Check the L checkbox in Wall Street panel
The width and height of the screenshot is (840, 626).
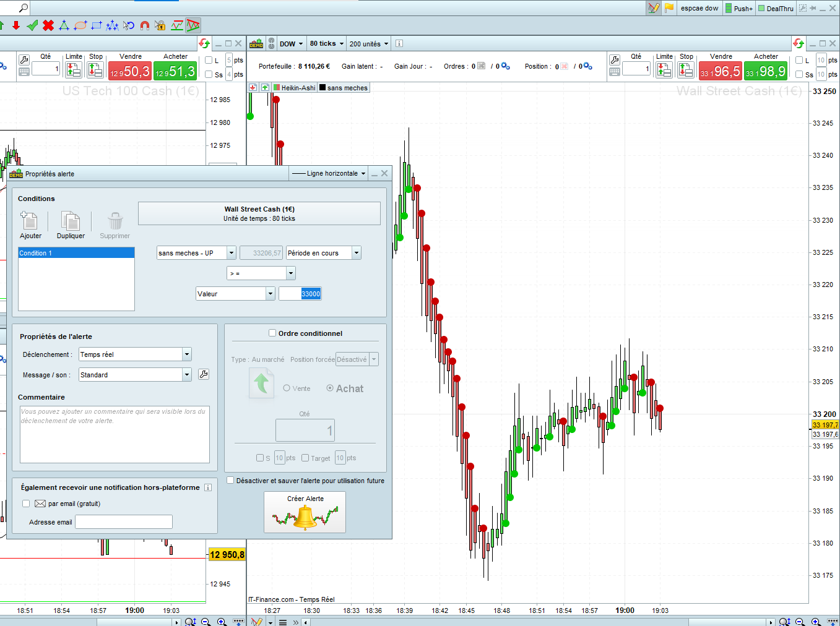(x=799, y=60)
